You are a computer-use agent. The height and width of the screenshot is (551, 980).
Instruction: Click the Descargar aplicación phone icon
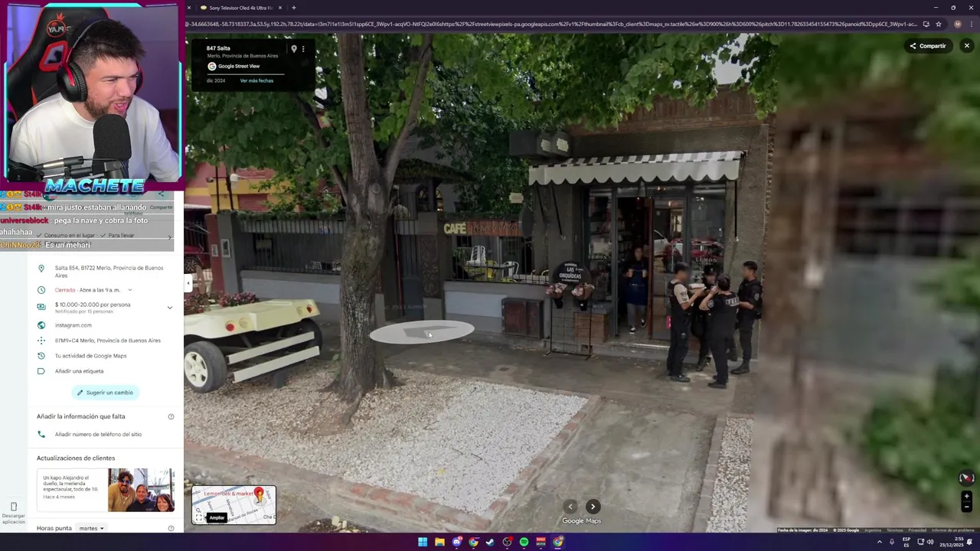point(13,507)
